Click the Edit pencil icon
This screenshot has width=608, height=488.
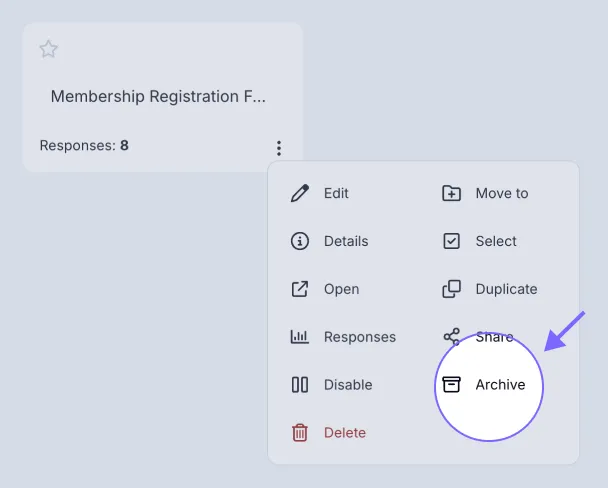click(300, 193)
